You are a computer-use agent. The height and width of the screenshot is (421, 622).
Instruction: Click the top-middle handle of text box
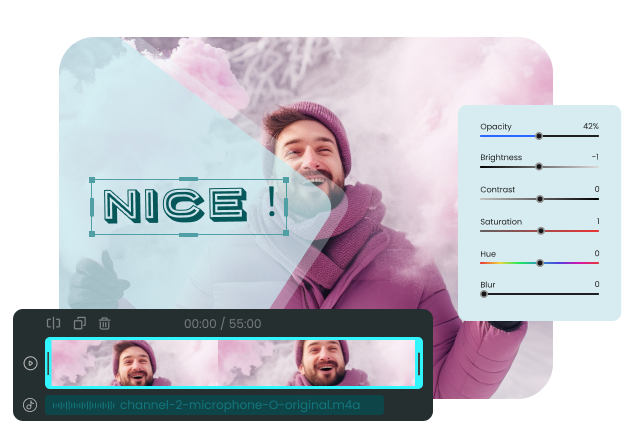[188, 179]
